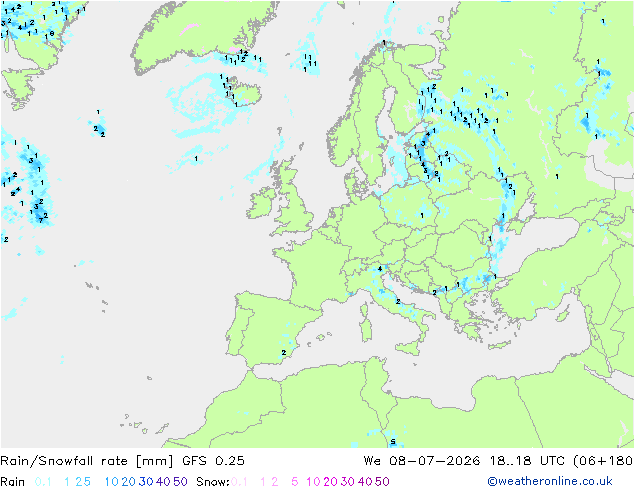Pick the Rain legend 0.1 value
This screenshot has width=634, height=490.
point(43,482)
